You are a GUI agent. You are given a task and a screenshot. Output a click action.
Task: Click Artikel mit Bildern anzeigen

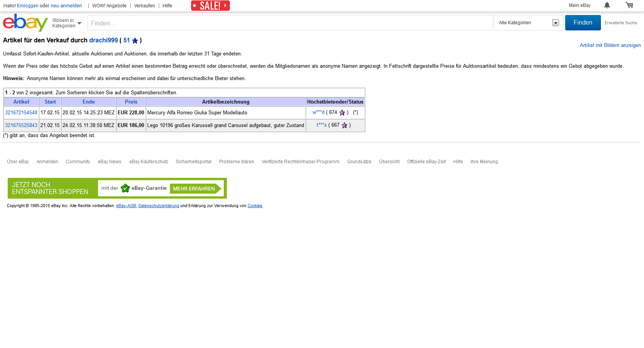(x=610, y=45)
